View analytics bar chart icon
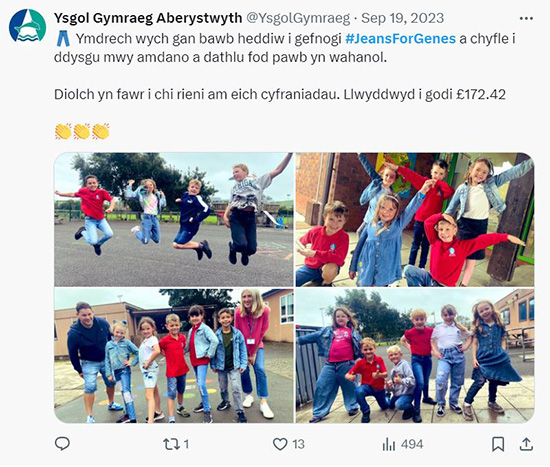 pos(389,445)
